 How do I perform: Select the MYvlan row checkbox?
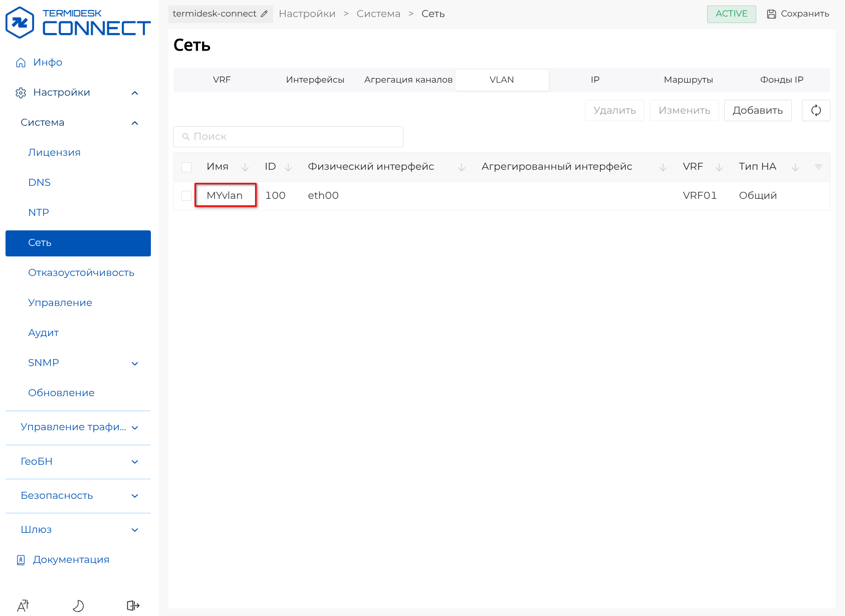point(186,196)
